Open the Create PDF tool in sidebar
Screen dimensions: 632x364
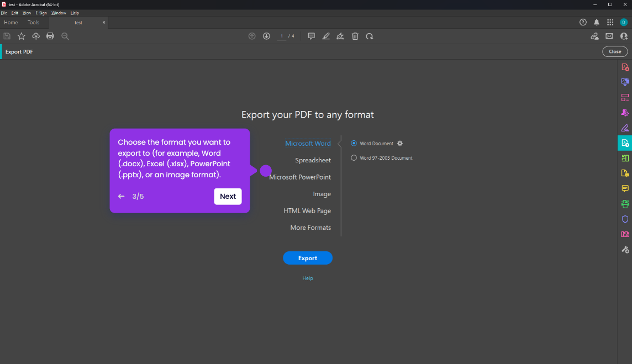[625, 67]
